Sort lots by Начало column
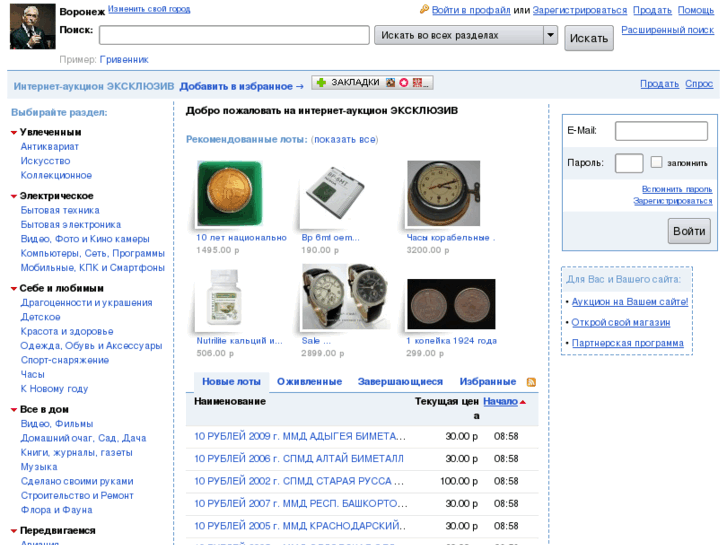 tap(500, 402)
